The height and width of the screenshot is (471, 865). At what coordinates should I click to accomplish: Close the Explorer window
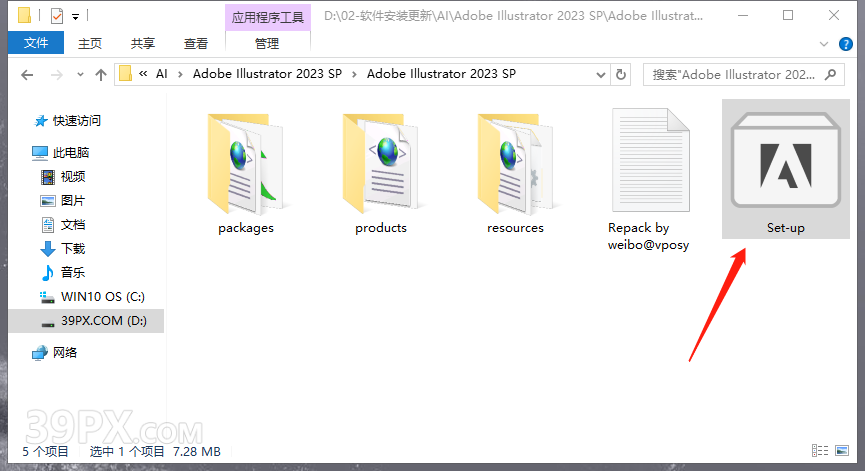pos(834,15)
